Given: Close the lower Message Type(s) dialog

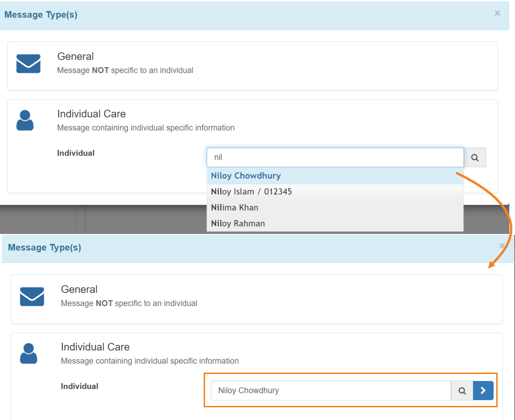Looking at the screenshot, I should [x=502, y=246].
